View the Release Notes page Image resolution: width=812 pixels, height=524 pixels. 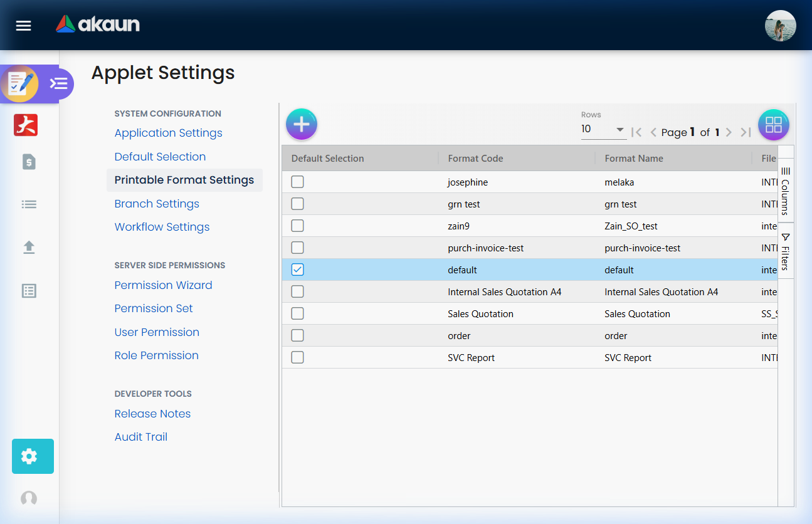pos(152,414)
